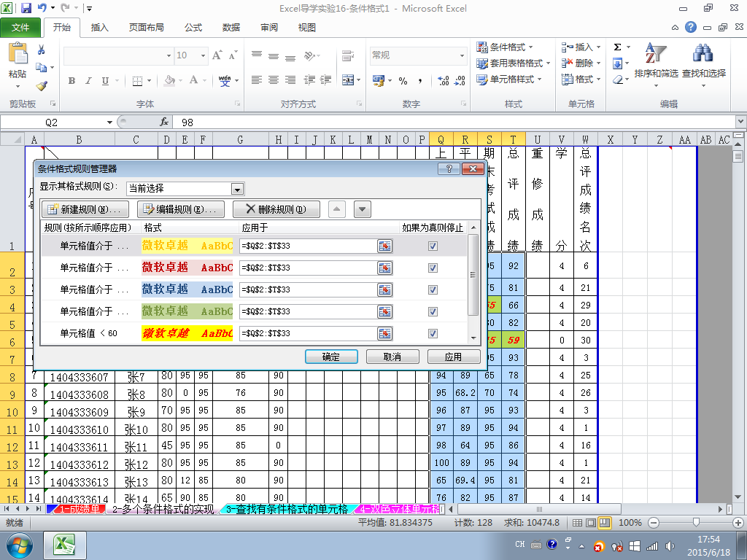This screenshot has height=560, width=747.
Task: Select Page Break Preview view in status bar
Action: (605, 522)
